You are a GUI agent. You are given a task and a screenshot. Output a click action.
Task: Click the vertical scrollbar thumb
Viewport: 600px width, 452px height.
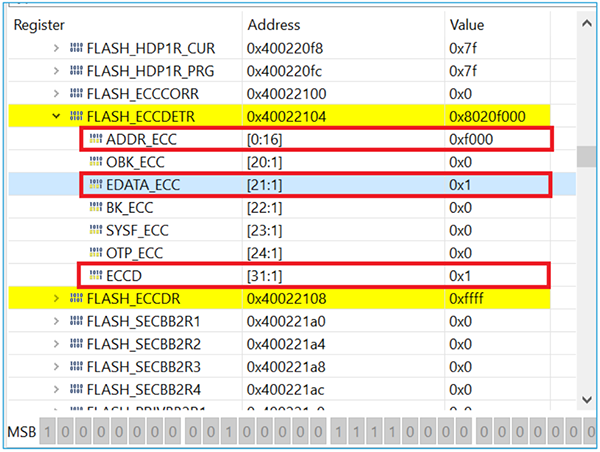[x=592, y=158]
